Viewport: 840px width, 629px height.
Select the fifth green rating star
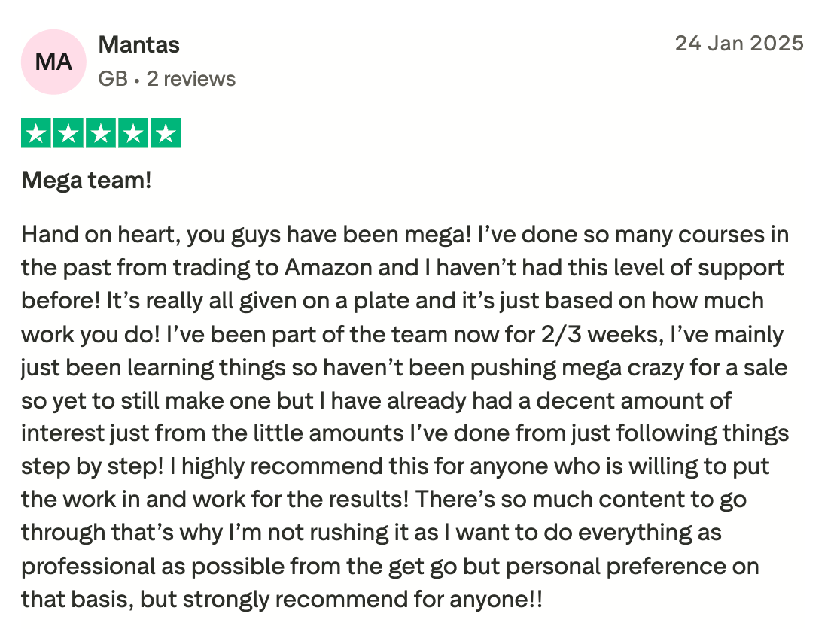[166, 134]
